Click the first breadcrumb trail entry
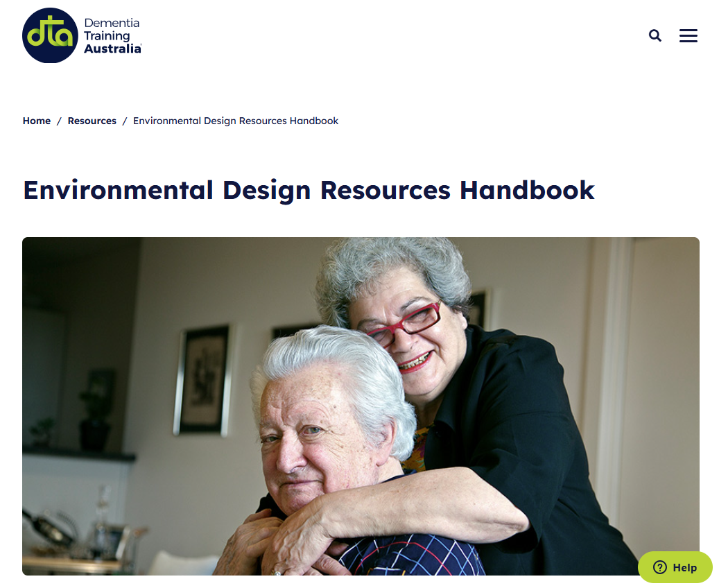This screenshot has width=719, height=588. (36, 121)
